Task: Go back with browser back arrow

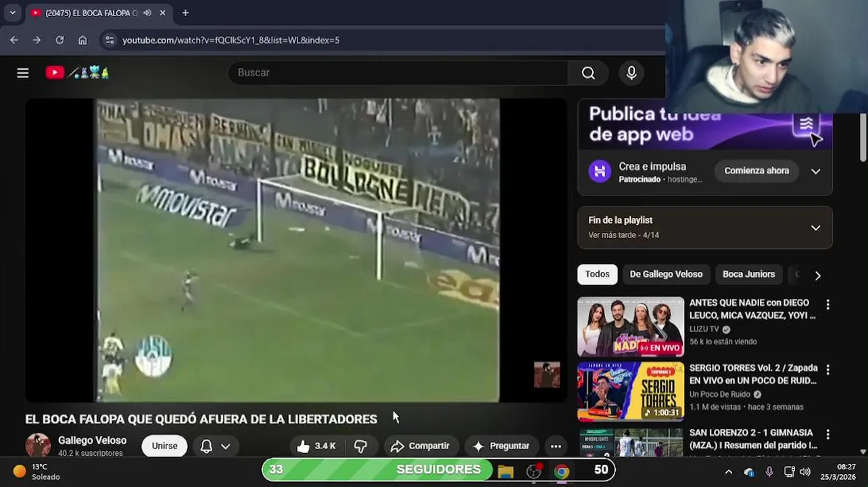Action: tap(14, 40)
